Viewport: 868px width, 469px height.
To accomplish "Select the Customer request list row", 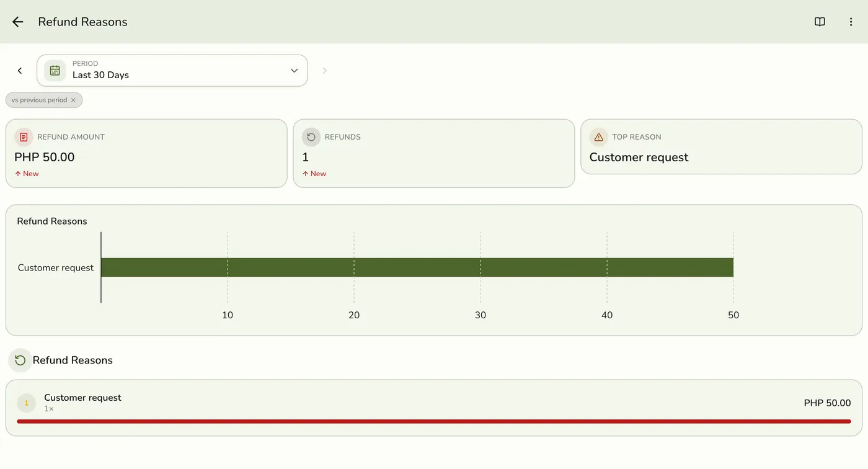I will [x=434, y=408].
